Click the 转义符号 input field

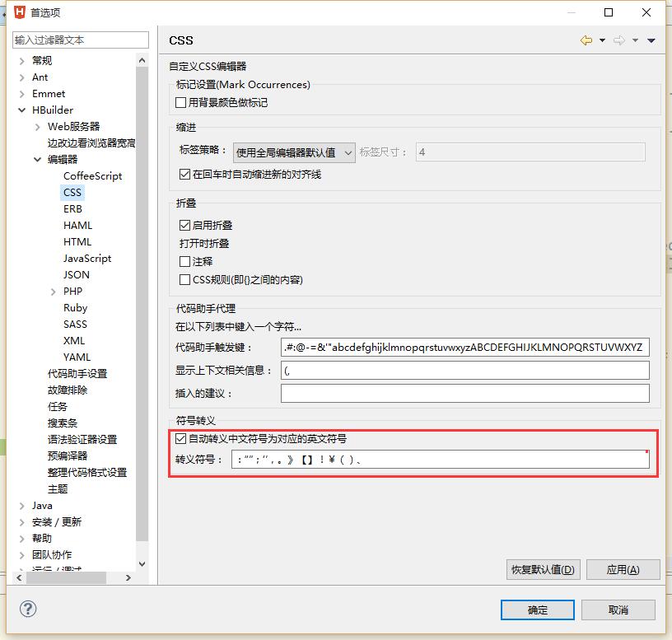point(441,460)
